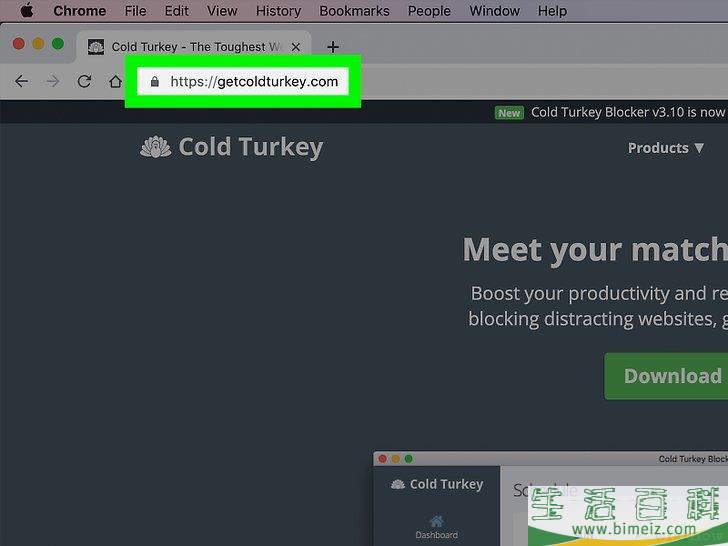Click the padlock site security icon
This screenshot has width=728, height=546.
154,82
